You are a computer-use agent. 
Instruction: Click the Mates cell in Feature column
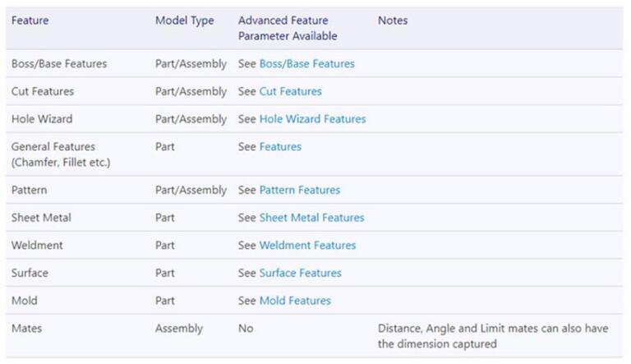(27, 329)
